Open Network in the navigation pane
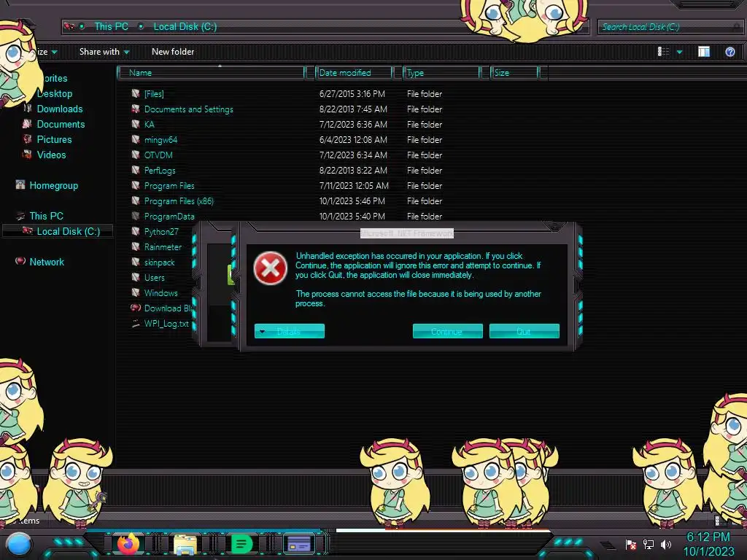 tap(47, 262)
